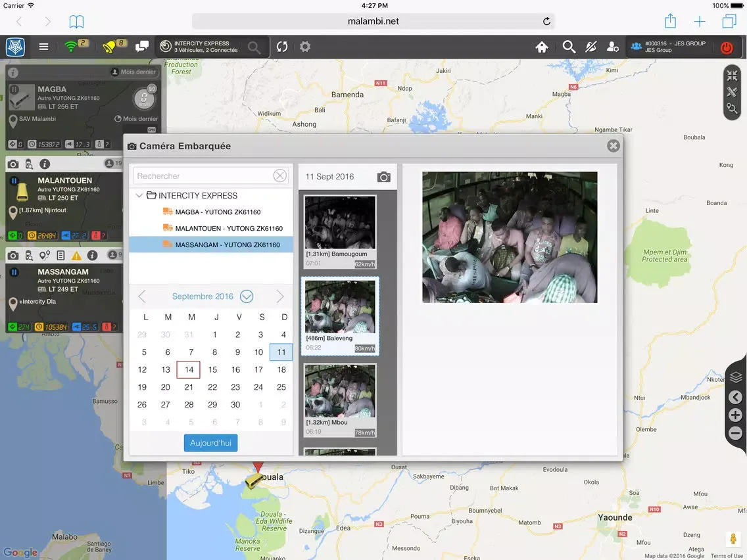Toggle pause button on MASSANGAM card

coord(14,272)
